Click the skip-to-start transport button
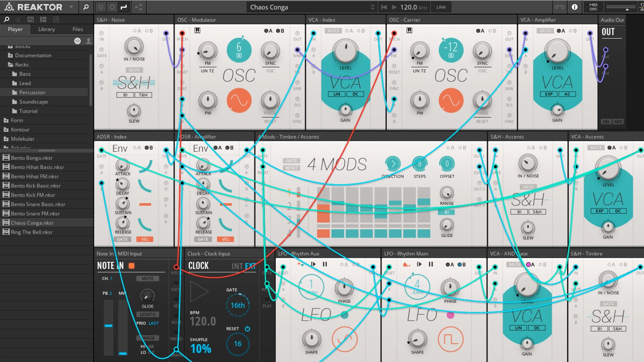644x362 pixels. [x=384, y=7]
